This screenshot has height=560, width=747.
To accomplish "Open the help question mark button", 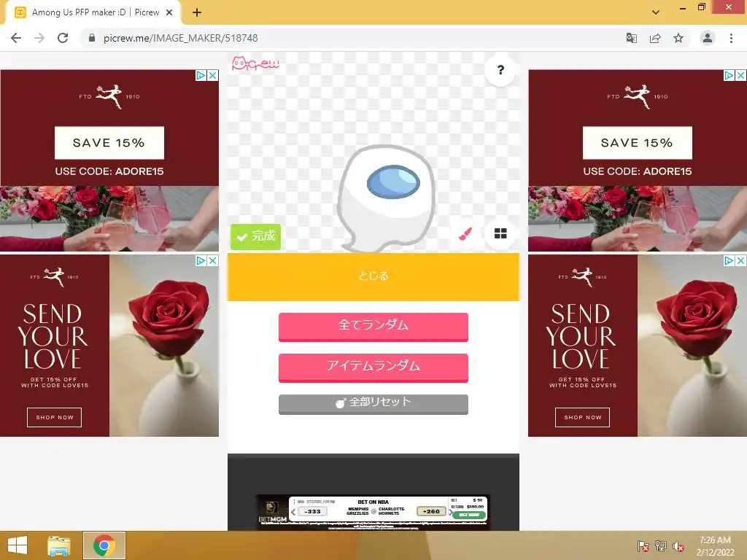I will pos(500,70).
